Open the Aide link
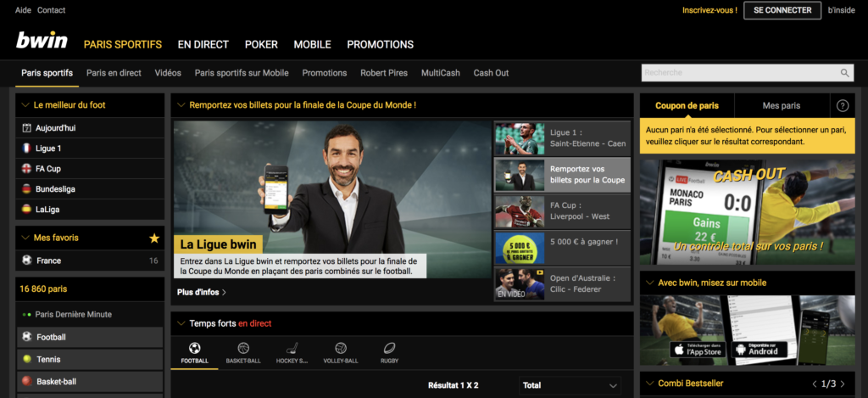Viewport: 868px width, 398px height. pos(23,10)
